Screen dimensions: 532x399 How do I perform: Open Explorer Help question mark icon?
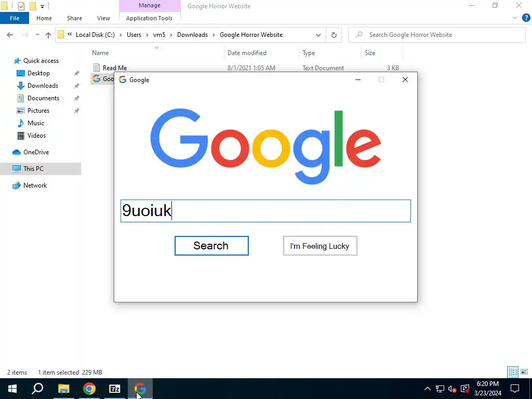click(x=526, y=18)
